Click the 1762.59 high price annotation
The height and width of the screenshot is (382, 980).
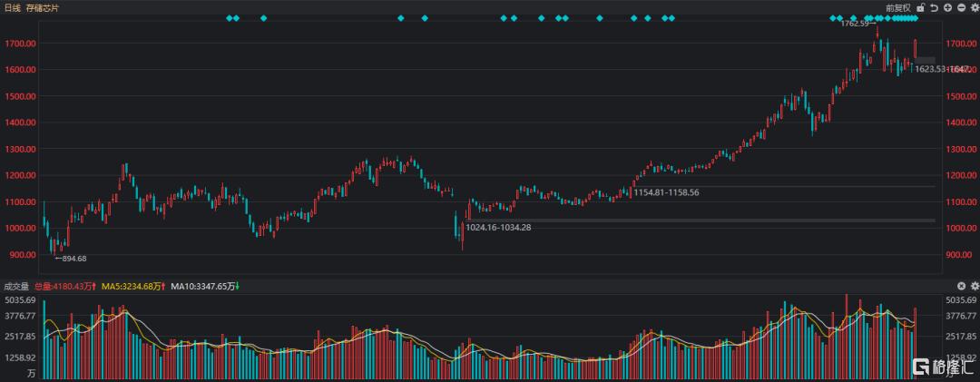[857, 24]
